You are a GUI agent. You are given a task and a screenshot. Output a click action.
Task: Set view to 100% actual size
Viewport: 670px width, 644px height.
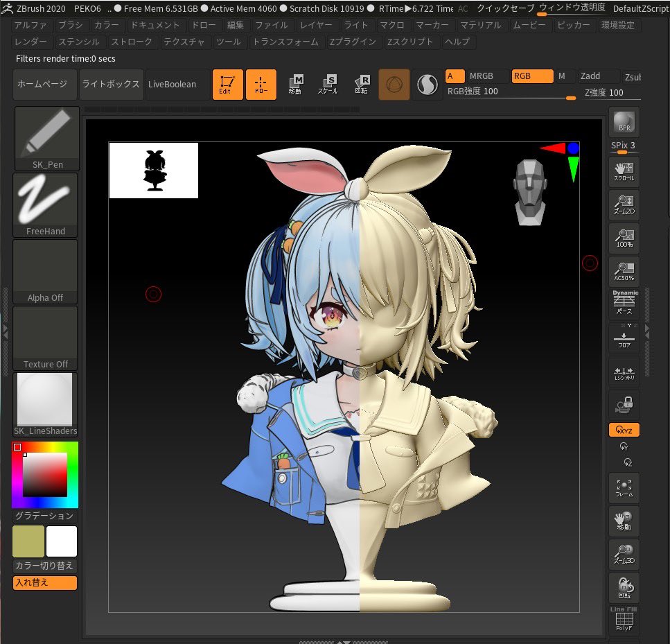(x=624, y=238)
